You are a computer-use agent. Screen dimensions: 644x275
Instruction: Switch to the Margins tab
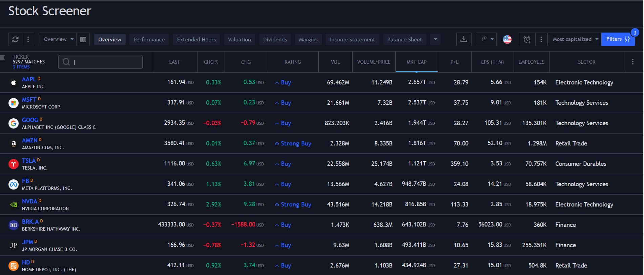308,39
